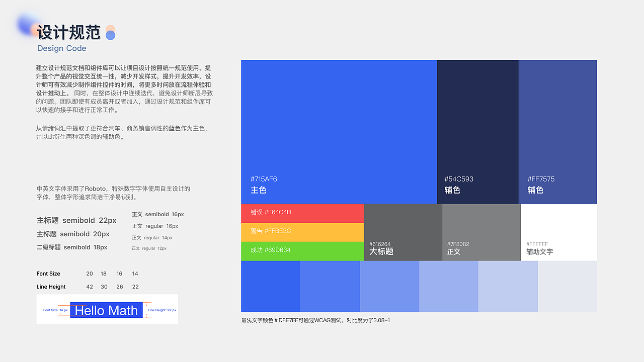Click the value 42 in the Line Height row
This screenshot has height=362, width=644.
click(x=90, y=287)
